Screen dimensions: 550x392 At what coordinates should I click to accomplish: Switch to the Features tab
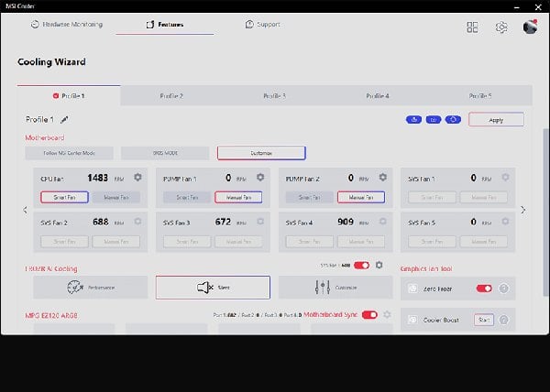165,24
